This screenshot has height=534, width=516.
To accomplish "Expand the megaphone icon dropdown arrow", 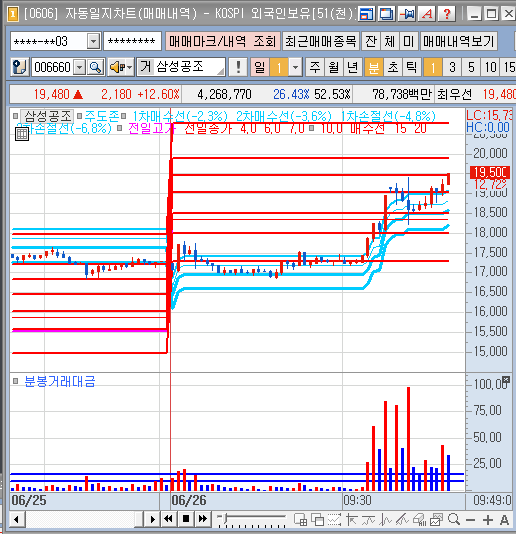I will click(x=129, y=67).
